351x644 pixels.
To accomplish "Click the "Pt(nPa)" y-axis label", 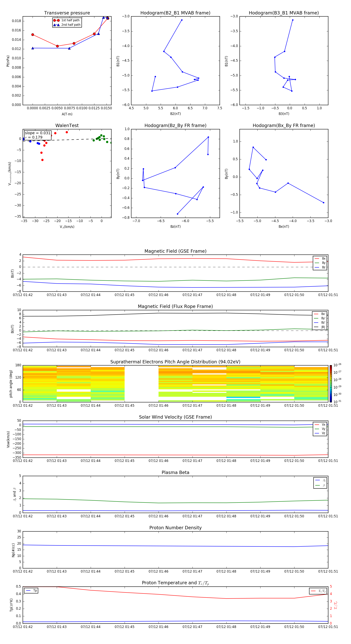I will click(x=8, y=61).
